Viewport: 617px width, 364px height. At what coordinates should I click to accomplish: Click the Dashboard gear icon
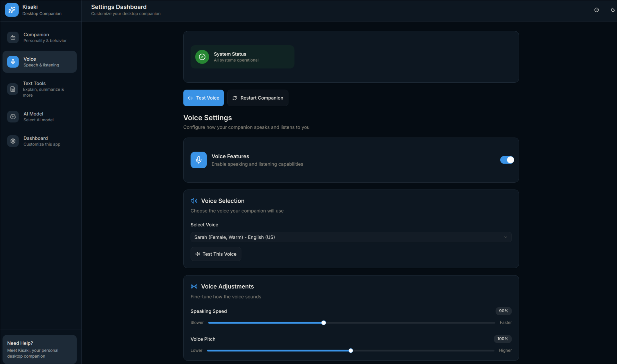13,141
